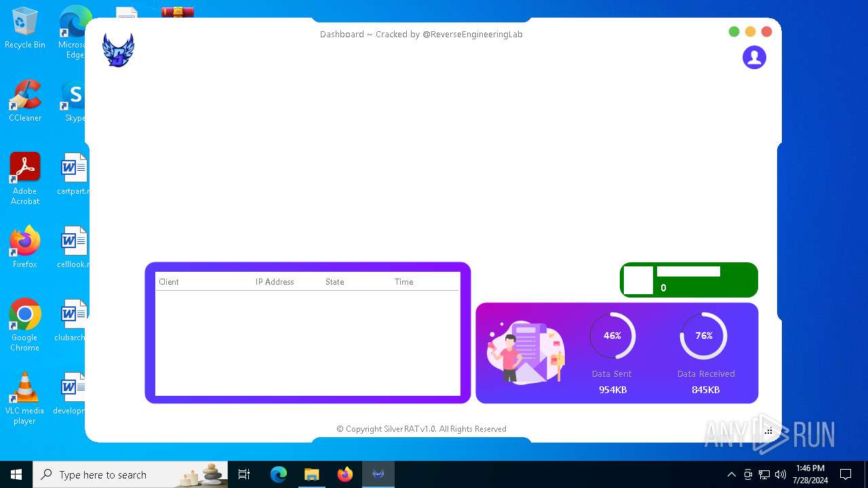This screenshot has height=488, width=868.
Task: Open the volume speaker tray icon
Action: (x=781, y=474)
